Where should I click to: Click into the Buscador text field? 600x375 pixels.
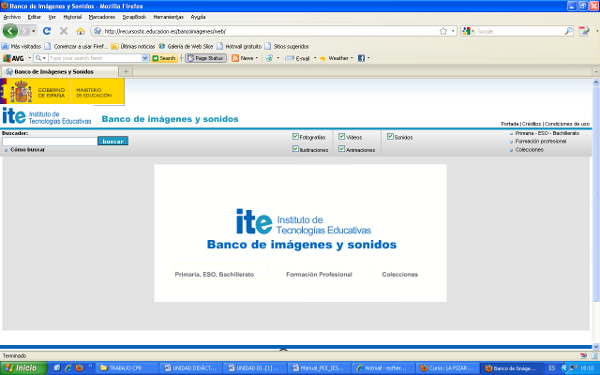pos(50,142)
